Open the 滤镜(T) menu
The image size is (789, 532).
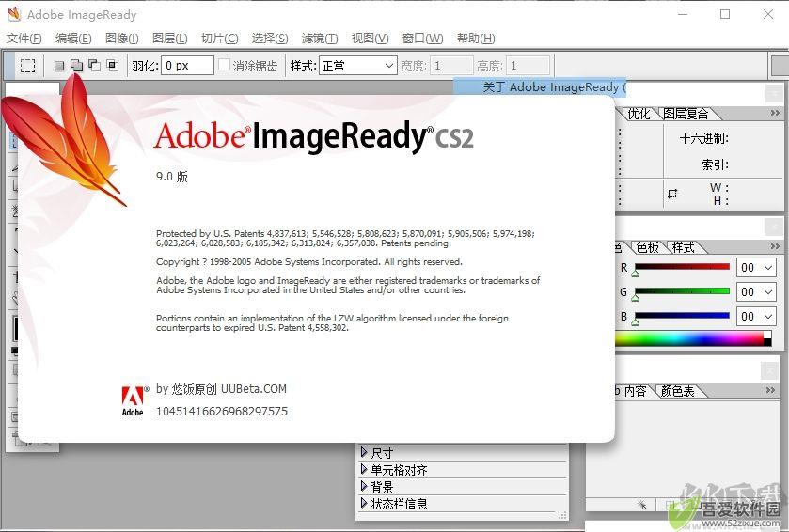320,39
